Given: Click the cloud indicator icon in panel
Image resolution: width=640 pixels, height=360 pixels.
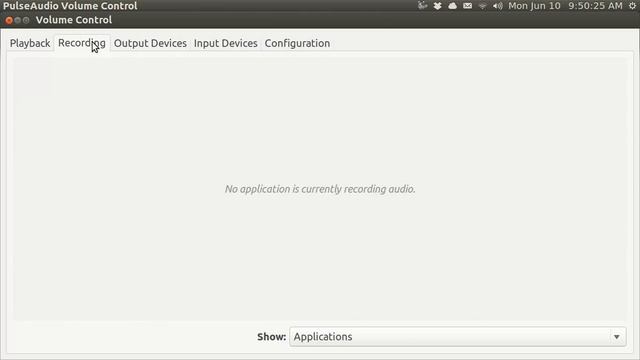Looking at the screenshot, I should coord(452,6).
